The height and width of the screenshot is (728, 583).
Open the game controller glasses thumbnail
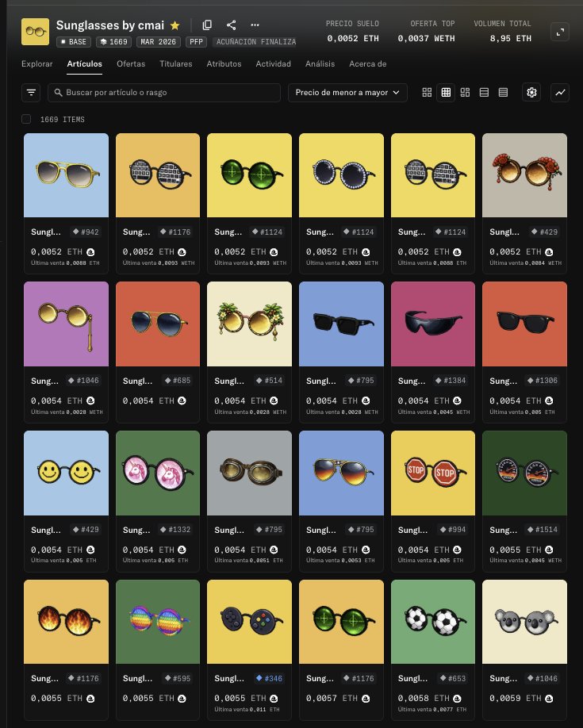tap(249, 622)
